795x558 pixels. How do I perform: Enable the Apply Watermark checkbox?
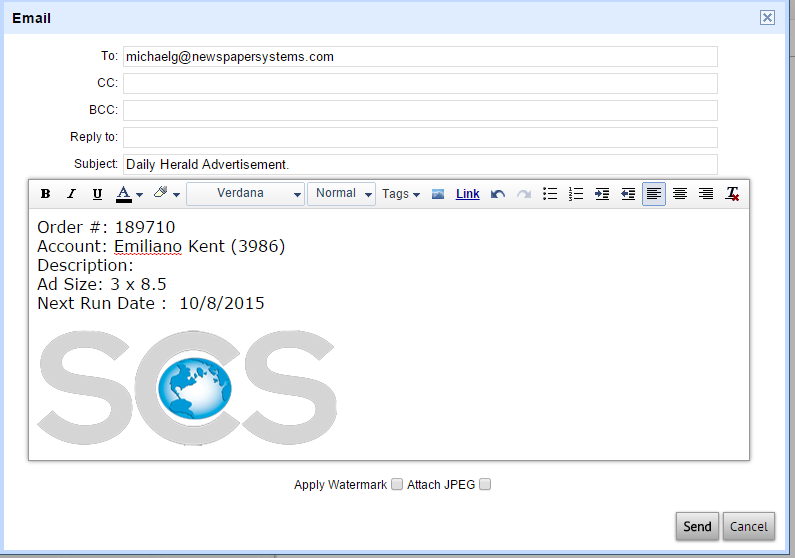point(397,485)
